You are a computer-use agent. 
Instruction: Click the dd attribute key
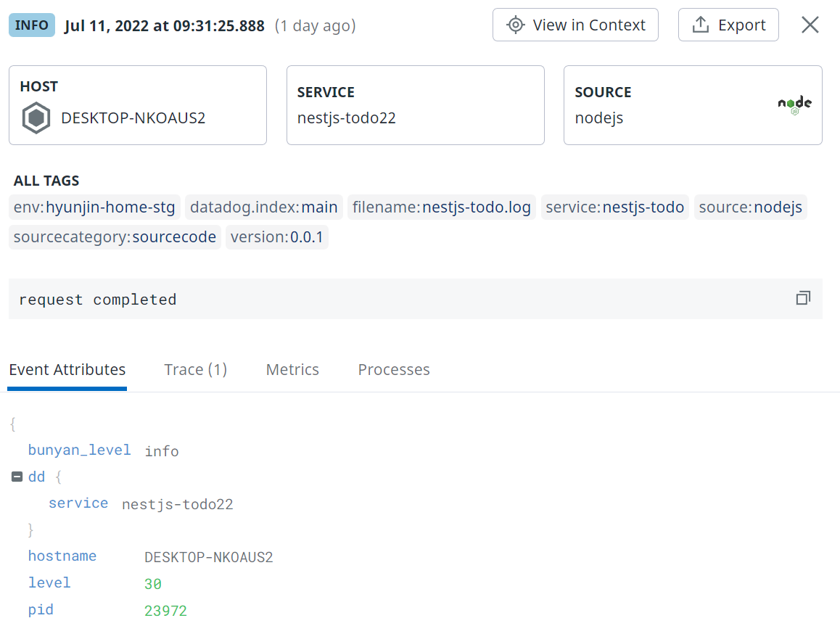36,477
